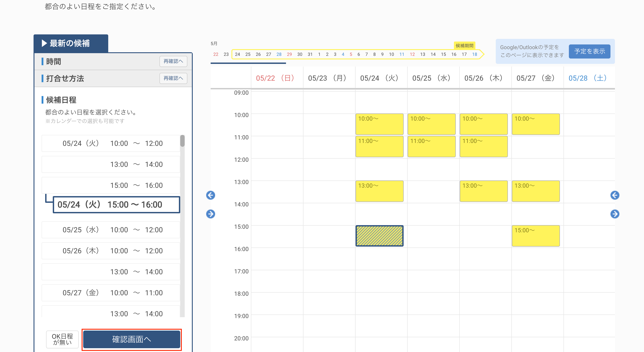Click right arrow on calendar's left side
644x352 pixels.
point(210,214)
